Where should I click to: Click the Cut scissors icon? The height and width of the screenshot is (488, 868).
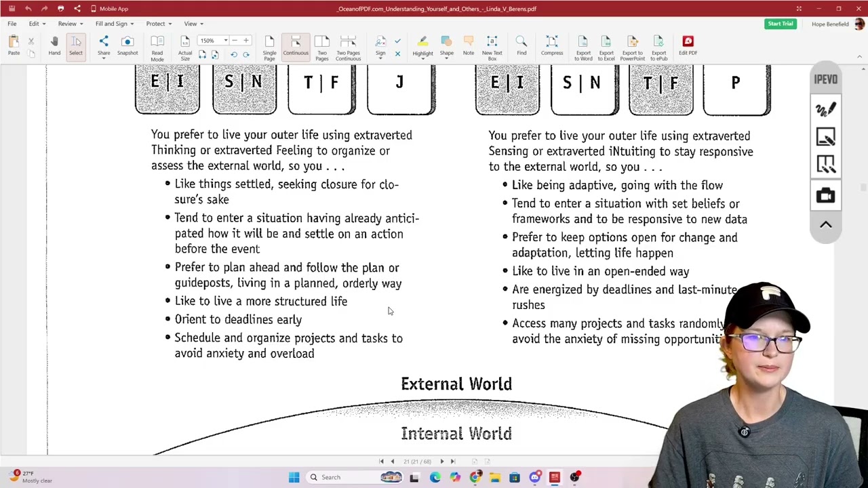click(x=31, y=41)
